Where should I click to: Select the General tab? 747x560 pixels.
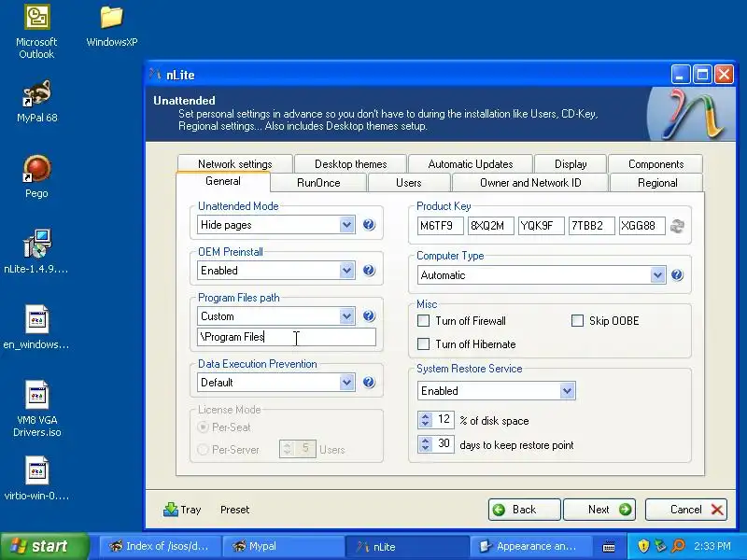(x=223, y=181)
